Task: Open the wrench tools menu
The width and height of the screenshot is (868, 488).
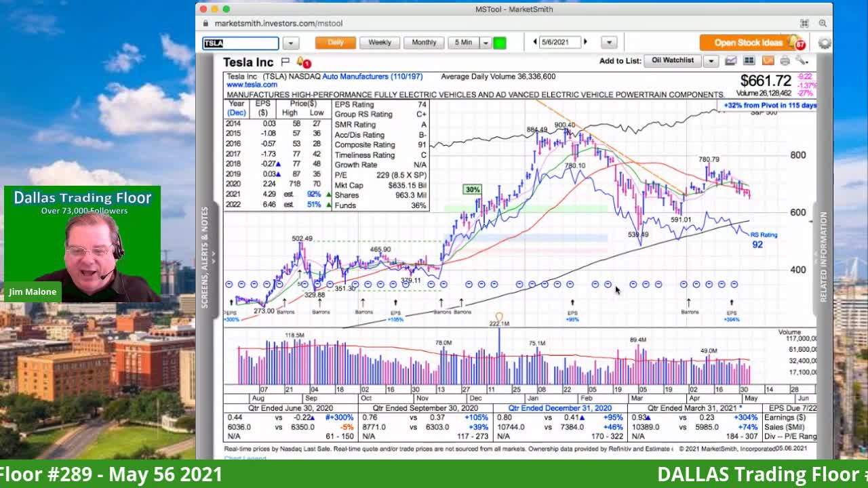Action: (802, 61)
